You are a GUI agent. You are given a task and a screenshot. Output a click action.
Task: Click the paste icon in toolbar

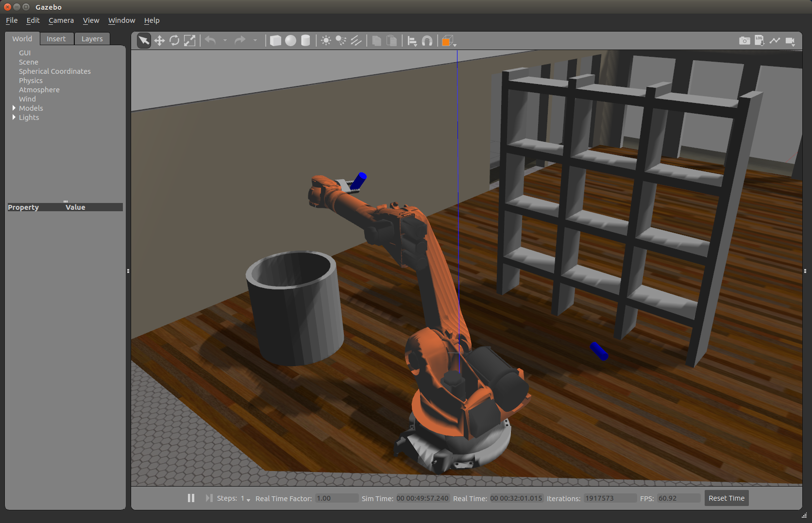(391, 41)
